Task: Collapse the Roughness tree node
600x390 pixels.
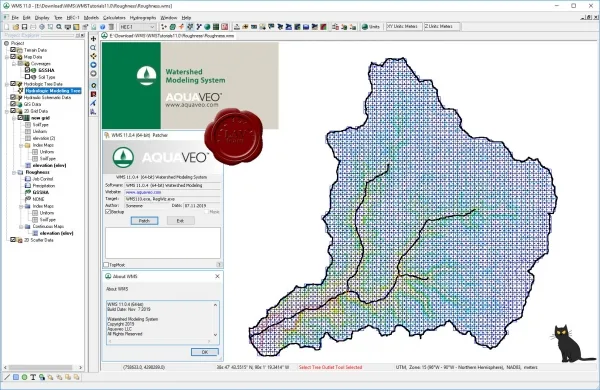Action: pyautogui.click(x=14, y=172)
